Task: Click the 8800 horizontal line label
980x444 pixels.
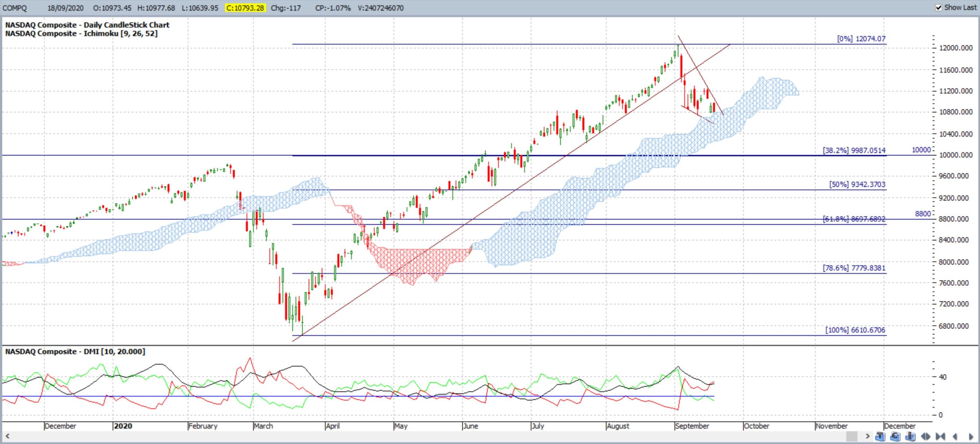Action: click(x=922, y=214)
